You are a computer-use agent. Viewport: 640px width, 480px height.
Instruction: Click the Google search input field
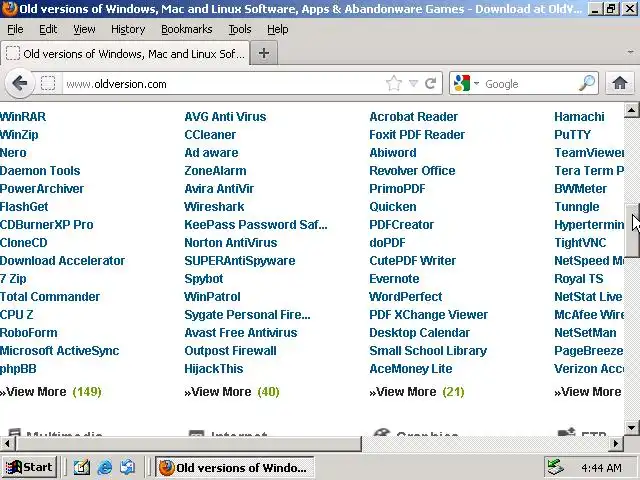coord(531,84)
